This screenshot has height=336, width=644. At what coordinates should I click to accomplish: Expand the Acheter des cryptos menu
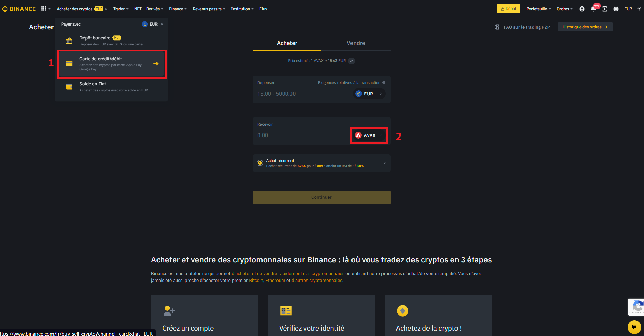click(82, 9)
